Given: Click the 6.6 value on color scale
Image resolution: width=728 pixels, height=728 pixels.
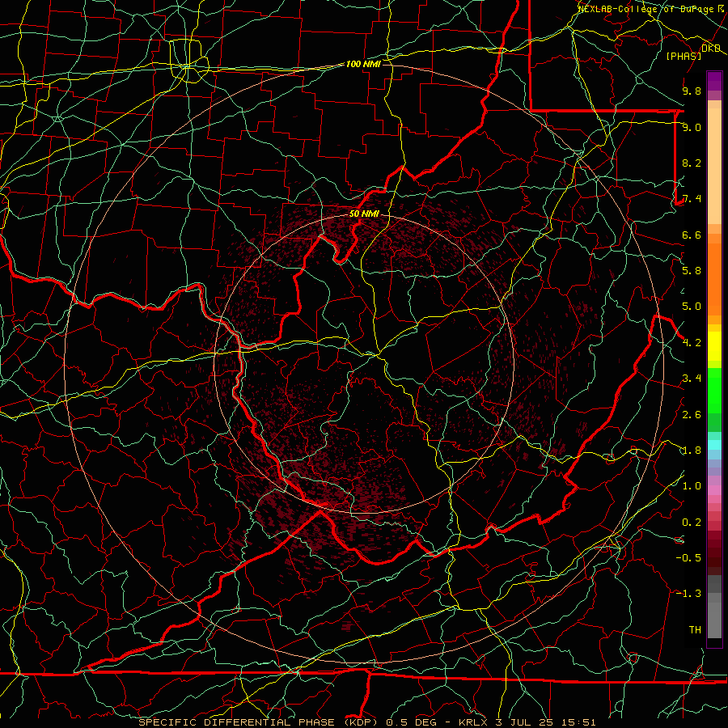Looking at the screenshot, I should [692, 235].
